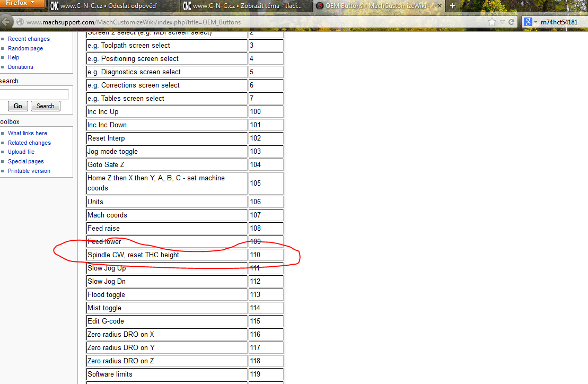
Task: Reload the page with refresh icon
Action: click(511, 22)
